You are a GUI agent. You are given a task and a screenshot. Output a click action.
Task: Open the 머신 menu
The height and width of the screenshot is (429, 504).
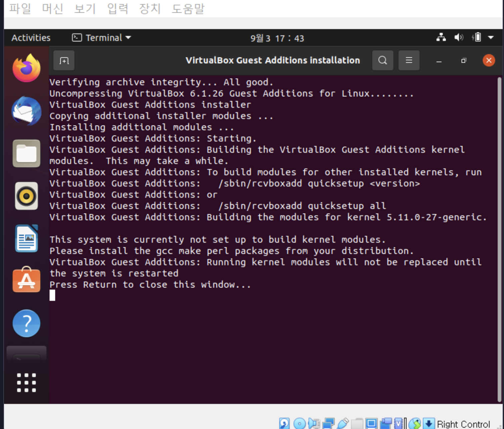[x=53, y=8]
